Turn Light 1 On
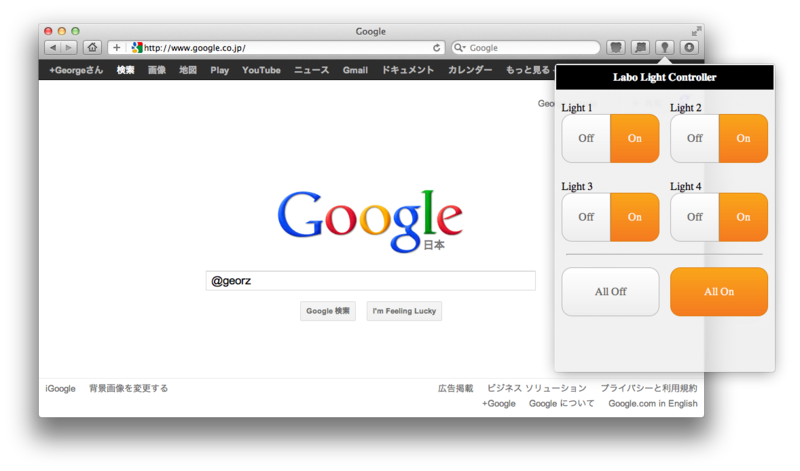The height and width of the screenshot is (471, 800). [635, 138]
